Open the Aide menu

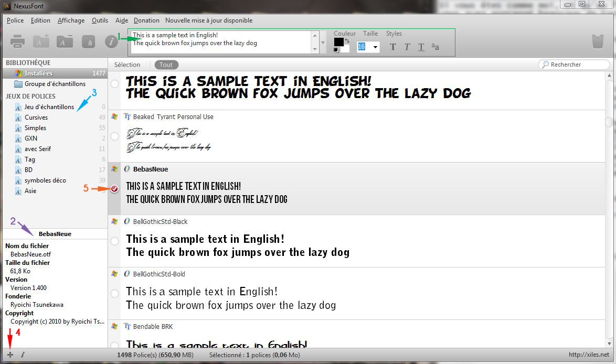(122, 20)
